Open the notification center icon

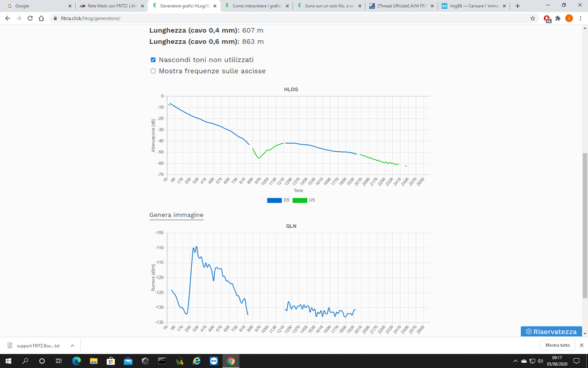tap(577, 361)
